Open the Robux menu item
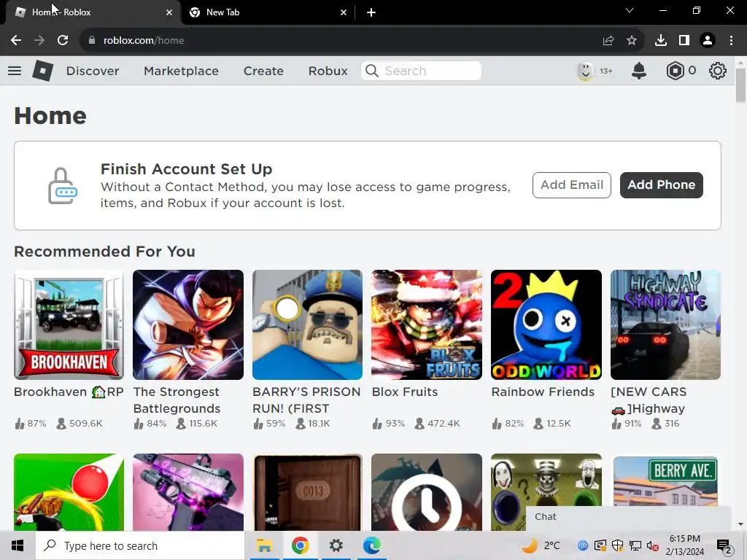Image resolution: width=747 pixels, height=560 pixels. pyautogui.click(x=328, y=71)
